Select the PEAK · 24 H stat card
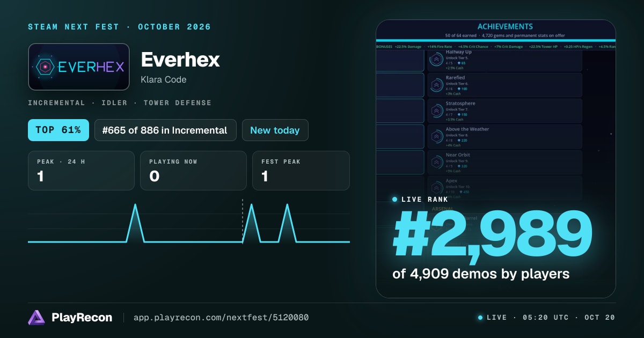This screenshot has width=644, height=338. click(81, 171)
